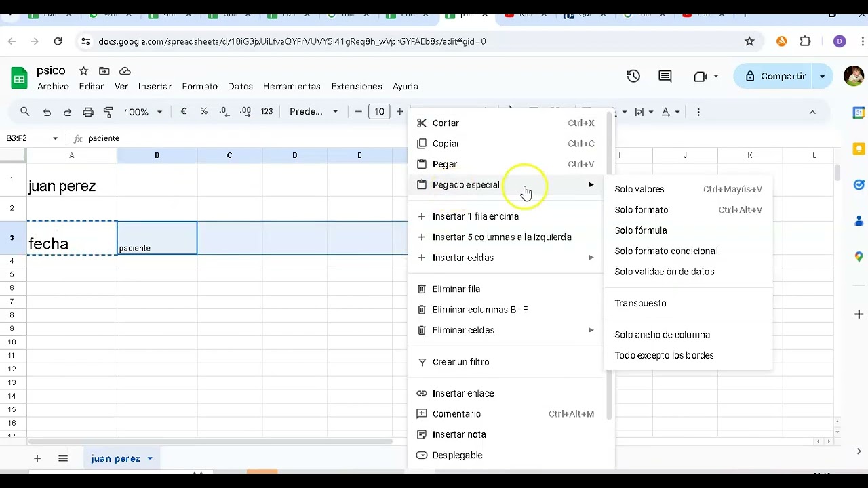Viewport: 868px width, 488px height.
Task: Open the 123 number formats menu
Action: (x=267, y=111)
